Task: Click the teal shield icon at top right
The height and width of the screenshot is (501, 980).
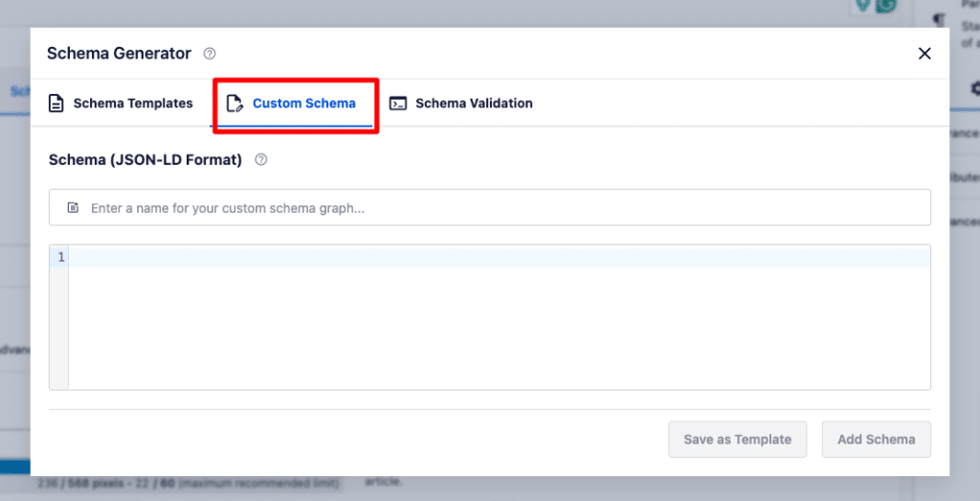Action: (864, 6)
